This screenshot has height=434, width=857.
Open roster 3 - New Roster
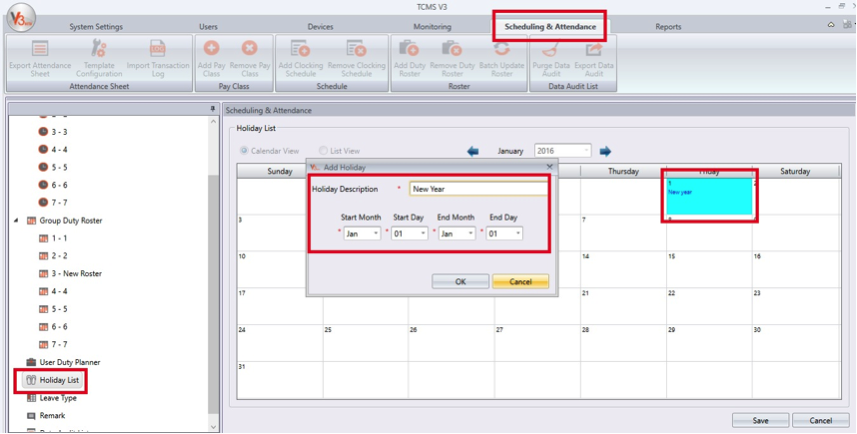(x=71, y=273)
